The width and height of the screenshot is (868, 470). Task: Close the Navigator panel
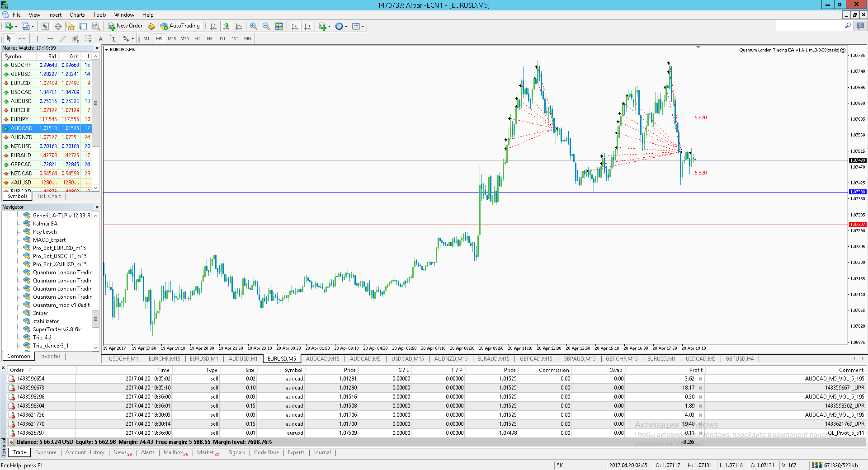[97, 207]
